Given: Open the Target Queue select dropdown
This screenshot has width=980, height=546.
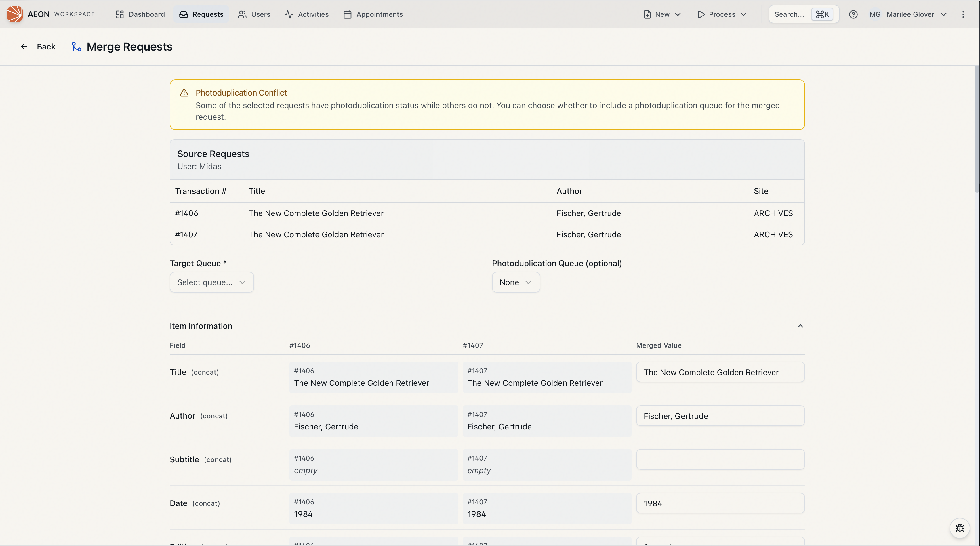Looking at the screenshot, I should [211, 282].
